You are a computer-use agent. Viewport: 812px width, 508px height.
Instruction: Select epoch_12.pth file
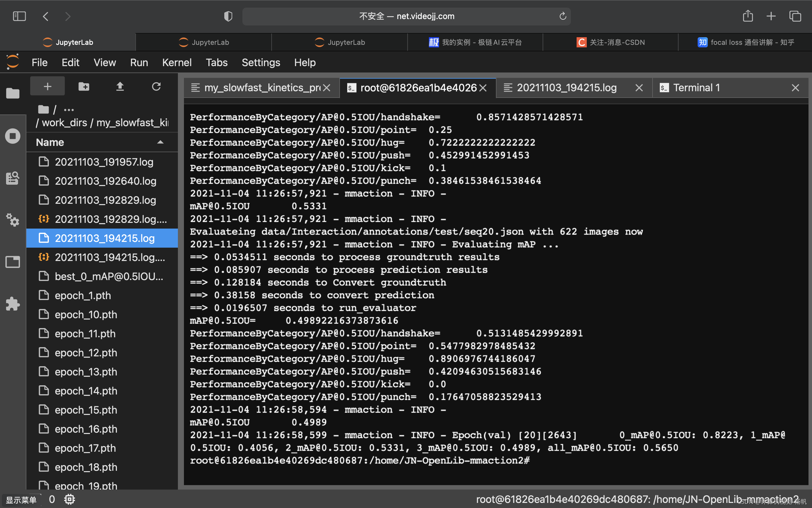[x=102, y=353]
